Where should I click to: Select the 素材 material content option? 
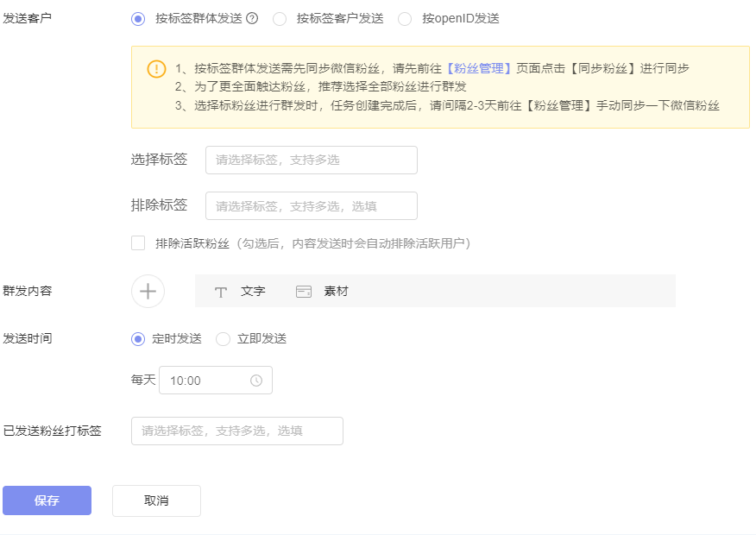click(x=335, y=292)
